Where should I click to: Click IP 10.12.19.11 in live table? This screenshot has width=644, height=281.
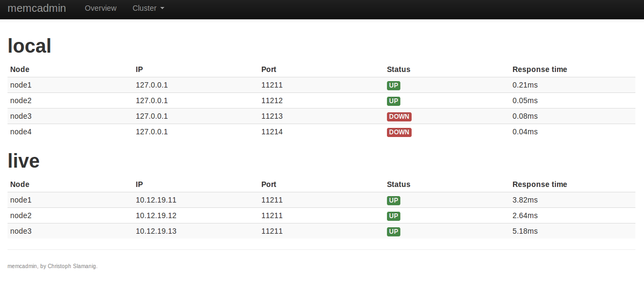point(156,200)
